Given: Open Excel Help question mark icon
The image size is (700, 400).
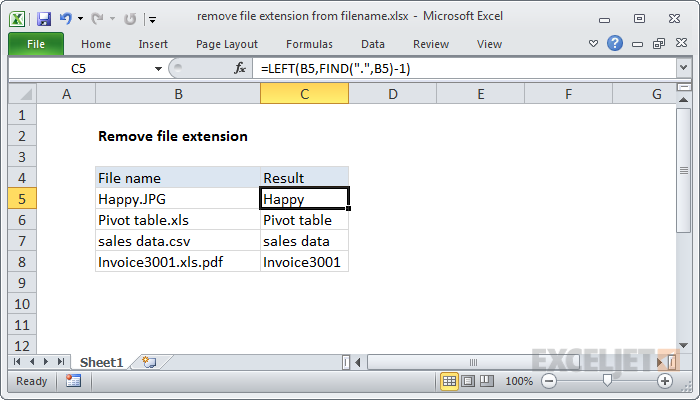Looking at the screenshot, I should click(x=615, y=43).
